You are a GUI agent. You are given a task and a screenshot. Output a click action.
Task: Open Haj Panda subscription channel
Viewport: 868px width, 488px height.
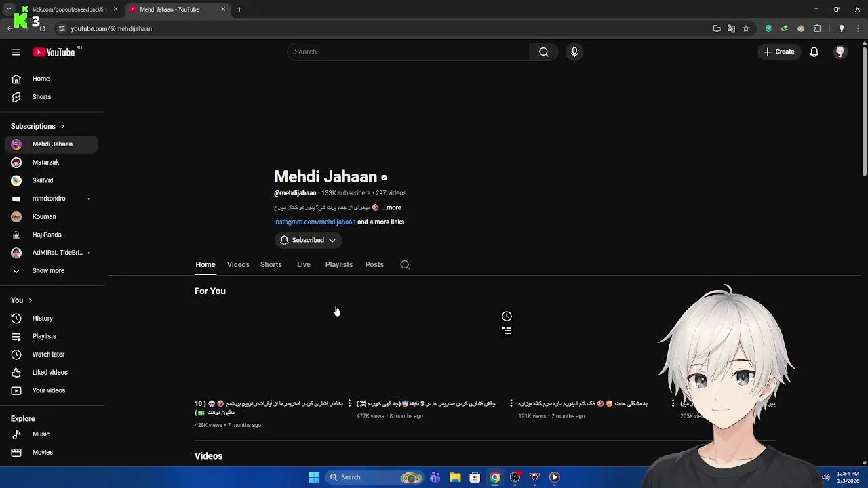point(52,235)
